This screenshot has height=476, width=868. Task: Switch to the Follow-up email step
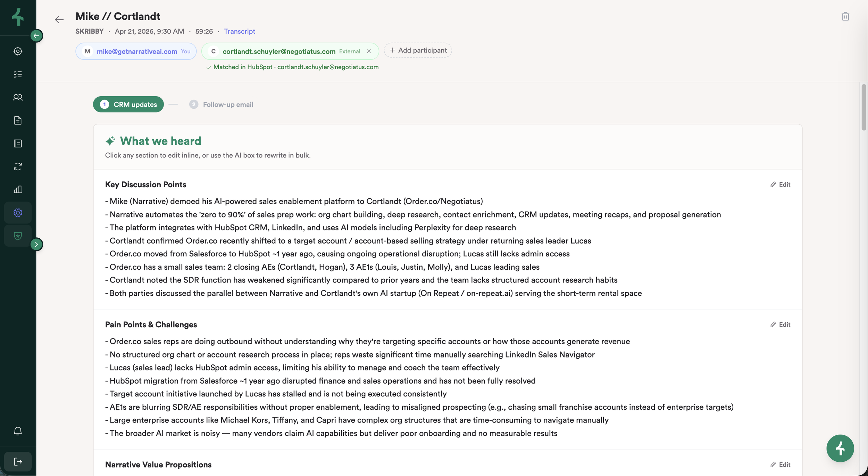click(x=221, y=104)
